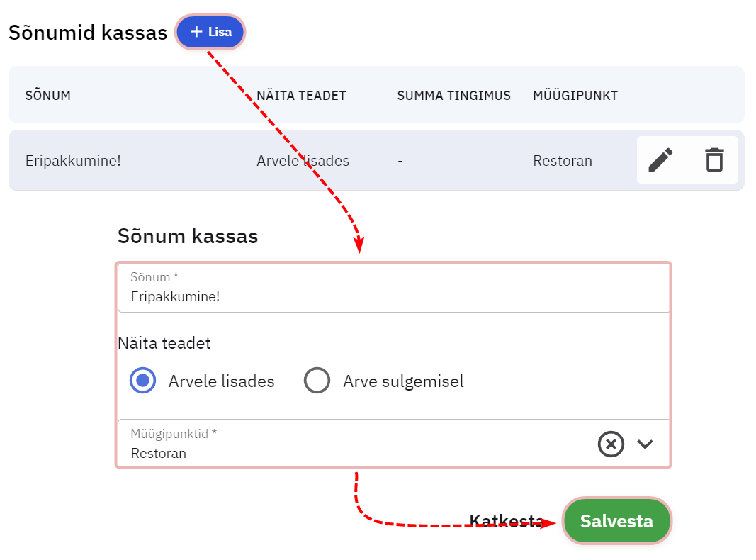
Task: Cancel the form via Katkesta
Action: pyautogui.click(x=505, y=522)
